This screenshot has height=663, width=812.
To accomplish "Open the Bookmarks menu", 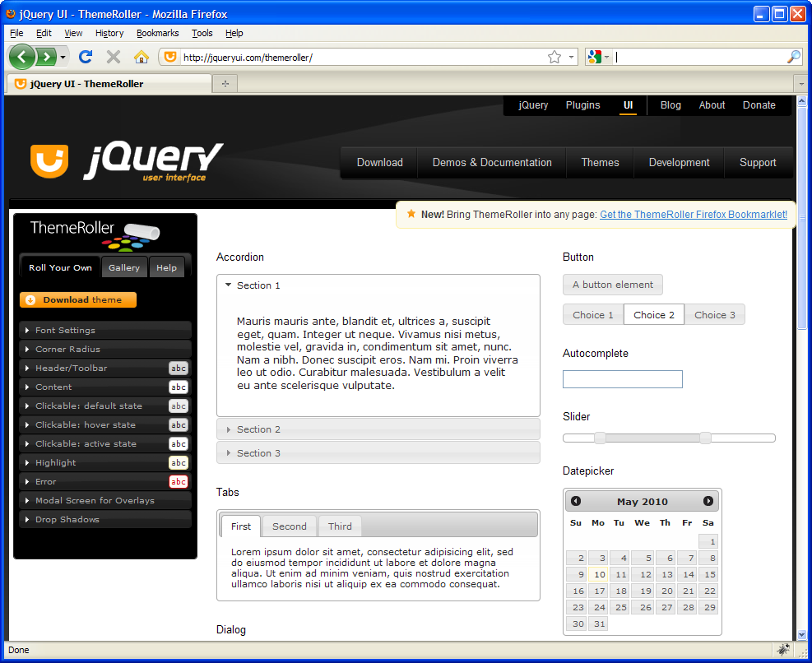I will pyautogui.click(x=157, y=33).
